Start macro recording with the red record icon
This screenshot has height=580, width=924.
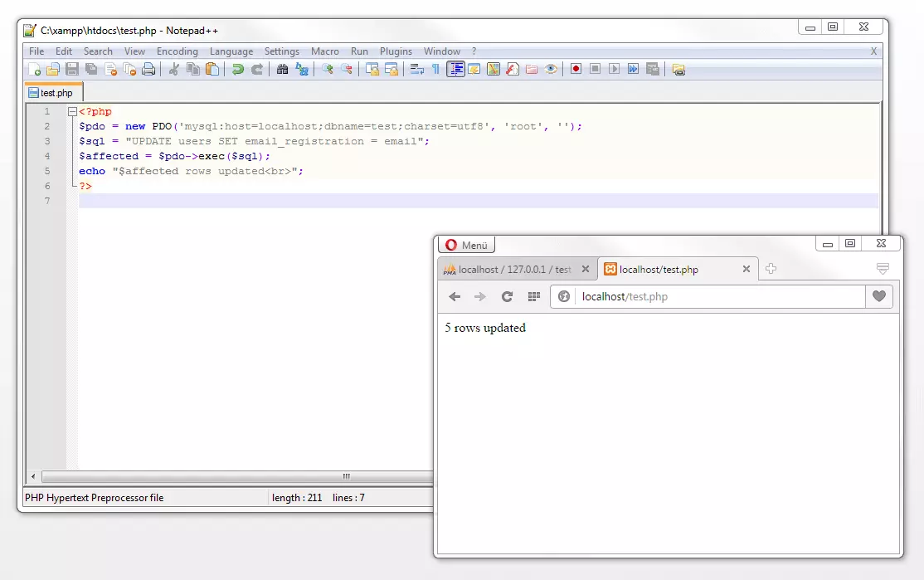click(576, 70)
